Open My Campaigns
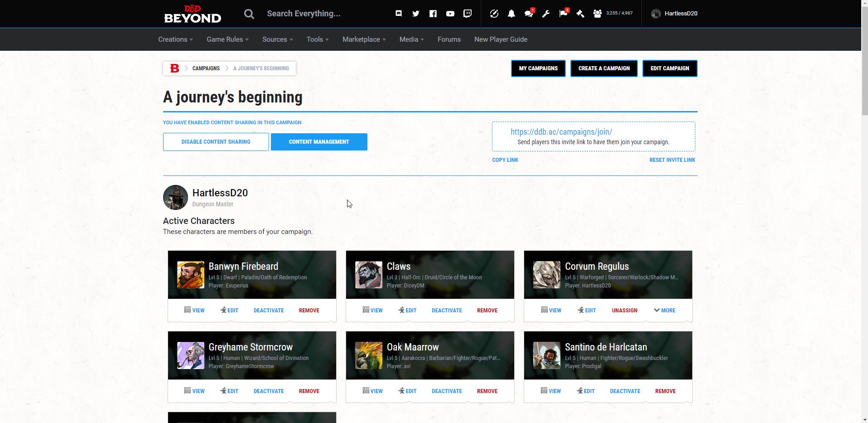Image resolution: width=868 pixels, height=423 pixels. click(x=538, y=68)
